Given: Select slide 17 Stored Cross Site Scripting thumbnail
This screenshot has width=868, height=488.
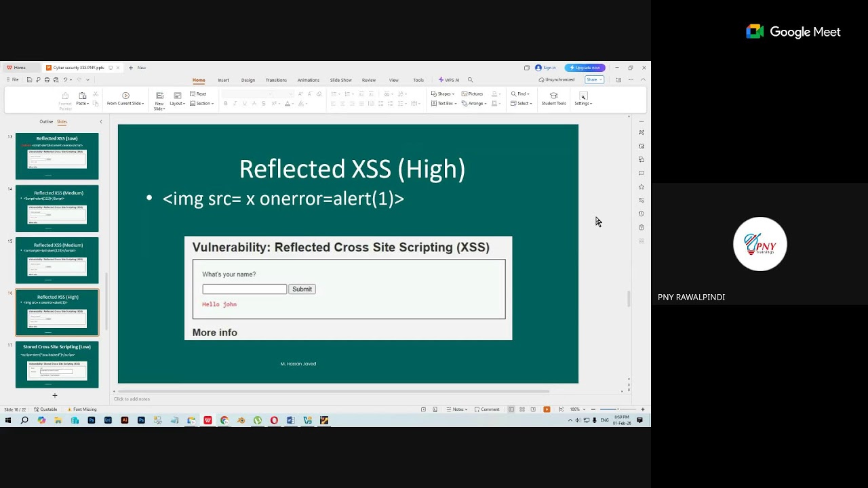Looking at the screenshot, I should [57, 365].
